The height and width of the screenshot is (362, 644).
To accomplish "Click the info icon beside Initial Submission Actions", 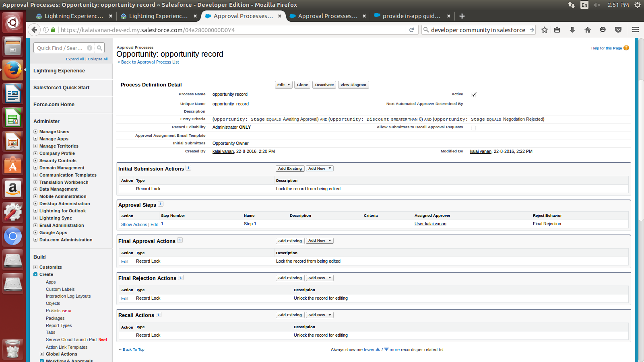I will point(188,168).
